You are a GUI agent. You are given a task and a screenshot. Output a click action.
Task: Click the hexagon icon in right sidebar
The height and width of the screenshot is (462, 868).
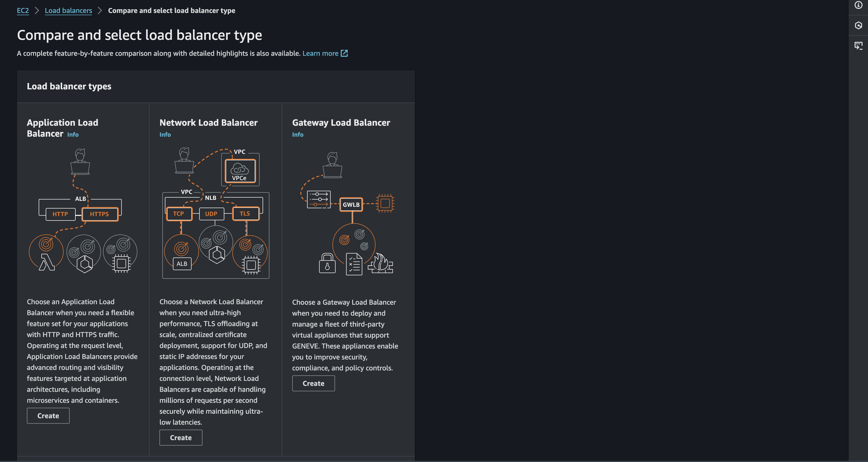858,25
